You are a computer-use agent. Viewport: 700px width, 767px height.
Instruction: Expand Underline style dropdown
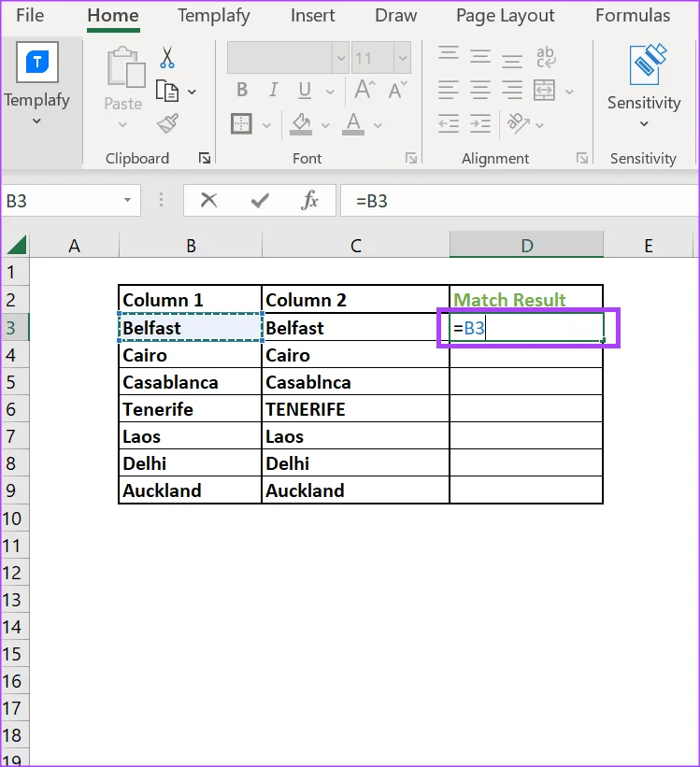(x=330, y=92)
